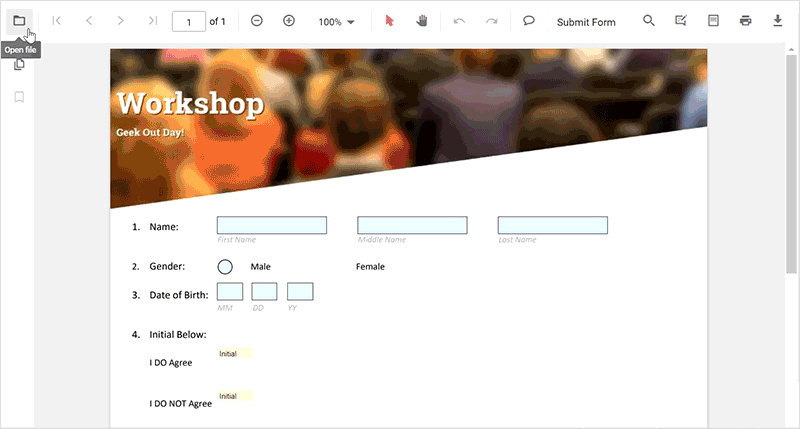The height and width of the screenshot is (429, 800).
Task: Open the search magnifier tool
Action: [x=648, y=21]
